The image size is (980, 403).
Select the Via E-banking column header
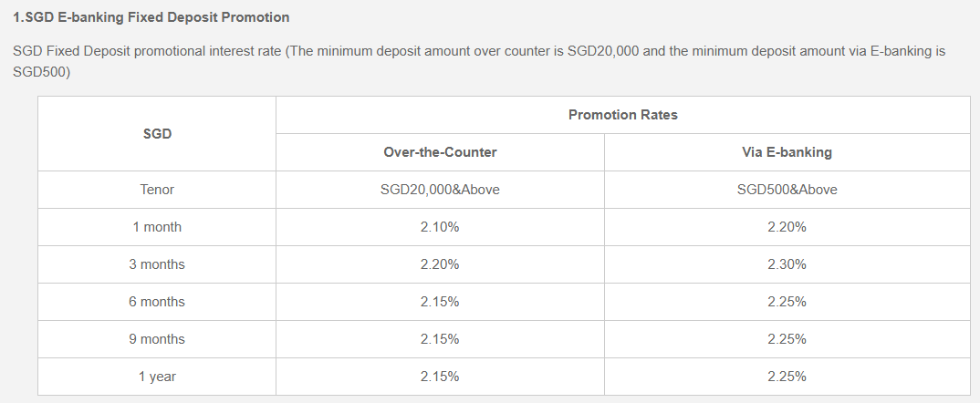[x=787, y=152]
